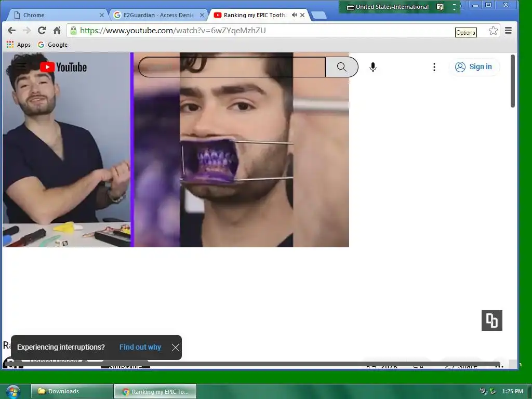Click the Options button in address bar
The image size is (532, 399).
(x=466, y=33)
